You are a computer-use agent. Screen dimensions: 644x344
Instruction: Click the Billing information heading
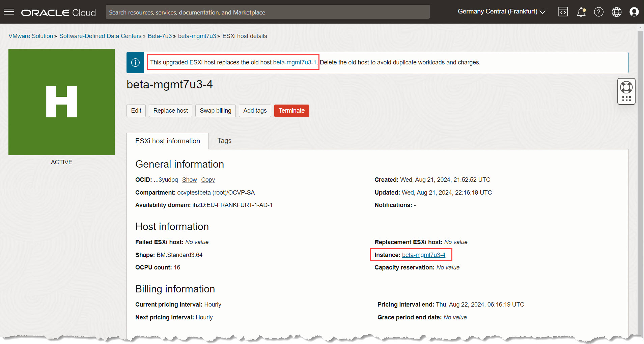[175, 289]
